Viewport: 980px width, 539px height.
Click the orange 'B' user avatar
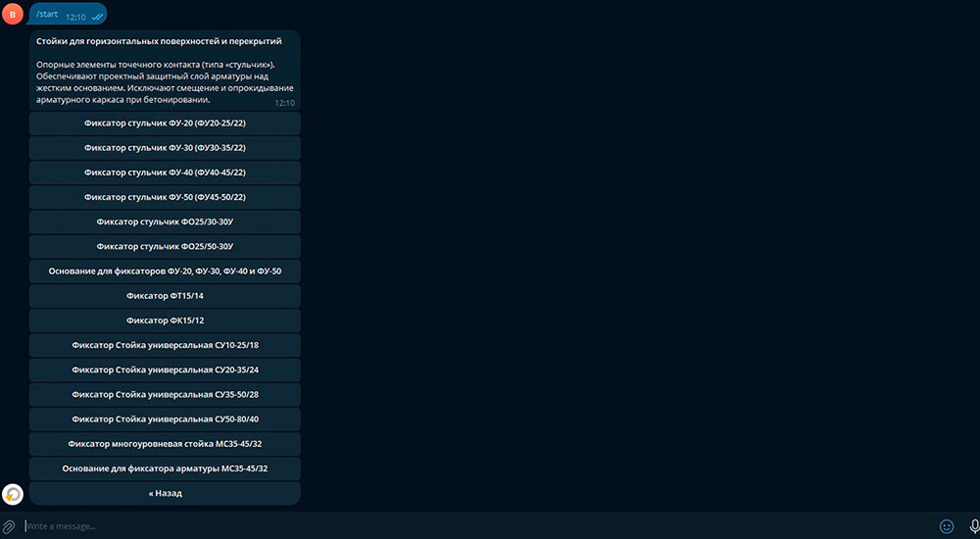click(x=13, y=14)
